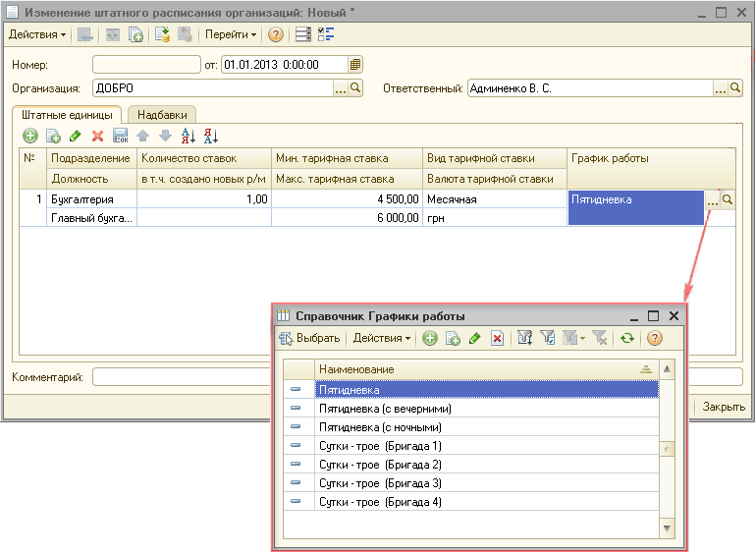Click the list settings icon in main toolbar
This screenshot has width=756, height=555.
coord(302,34)
